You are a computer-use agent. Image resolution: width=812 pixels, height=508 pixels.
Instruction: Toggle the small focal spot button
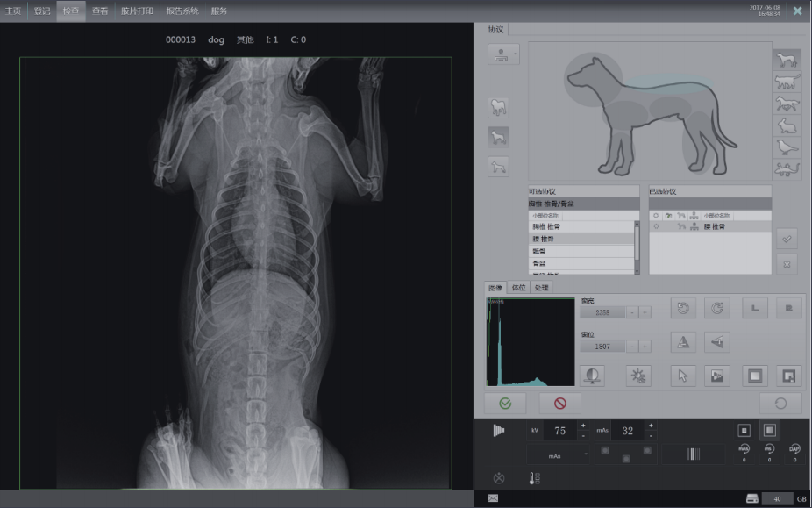click(744, 430)
